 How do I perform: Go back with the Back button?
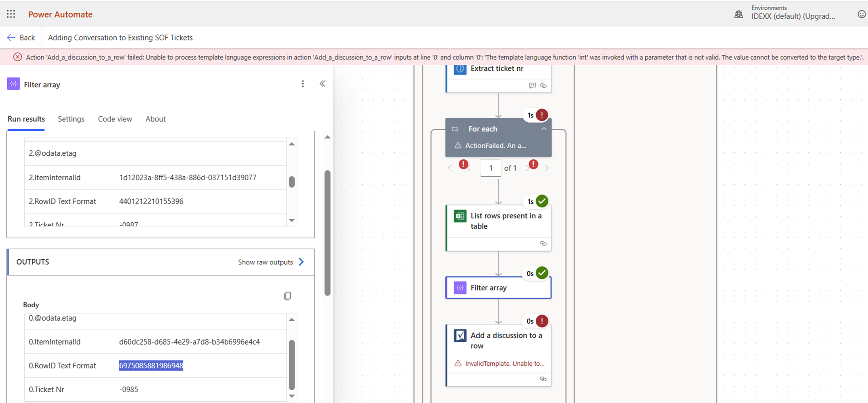21,37
